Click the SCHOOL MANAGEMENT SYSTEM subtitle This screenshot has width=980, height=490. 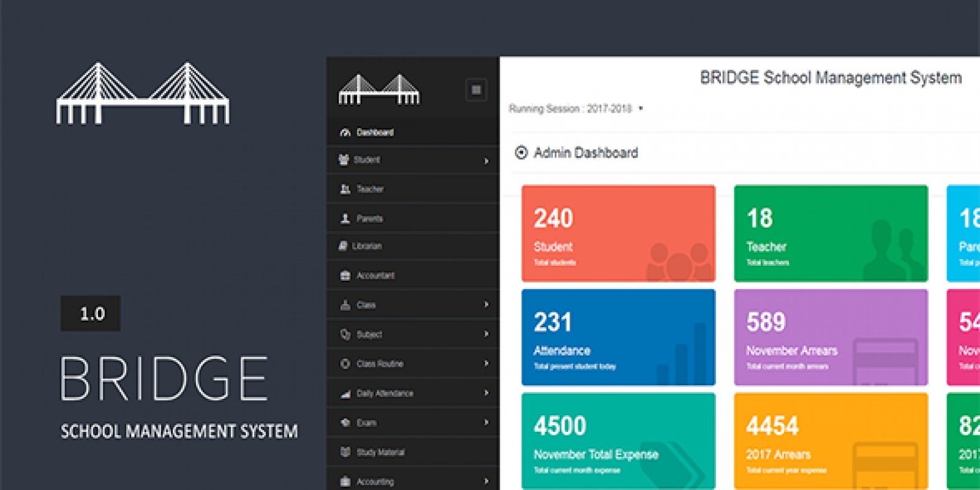(179, 432)
